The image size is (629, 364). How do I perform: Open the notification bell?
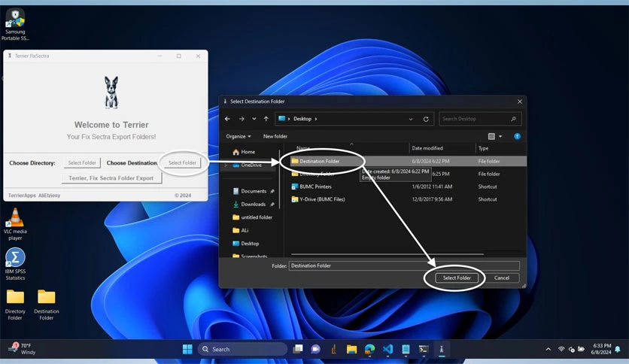tap(618, 349)
